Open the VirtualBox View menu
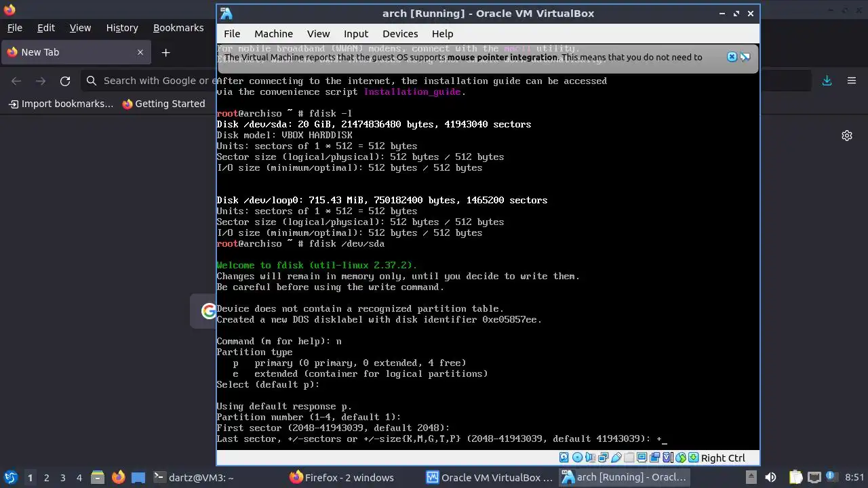 [x=318, y=34]
